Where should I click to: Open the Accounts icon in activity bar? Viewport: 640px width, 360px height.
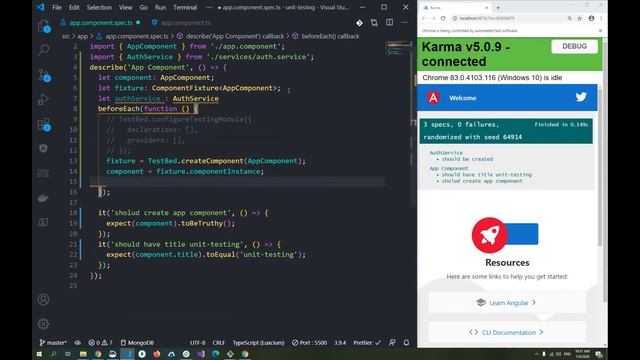[43, 299]
